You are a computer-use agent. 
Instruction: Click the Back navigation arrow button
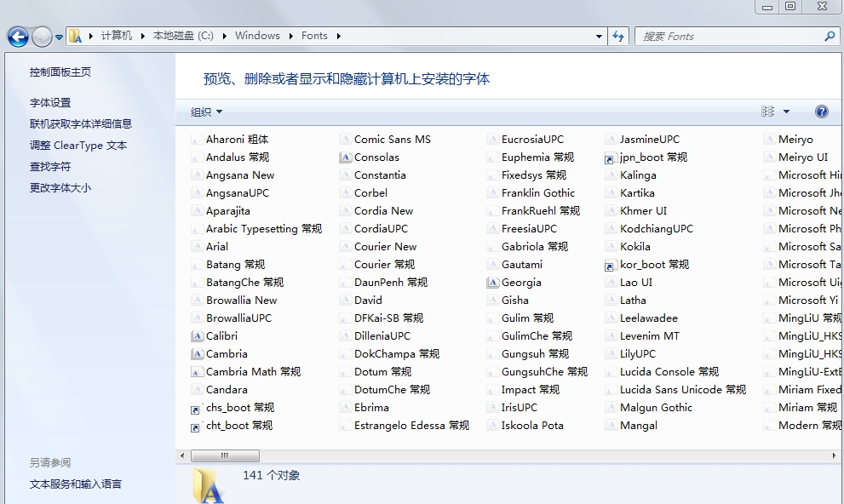tap(18, 37)
